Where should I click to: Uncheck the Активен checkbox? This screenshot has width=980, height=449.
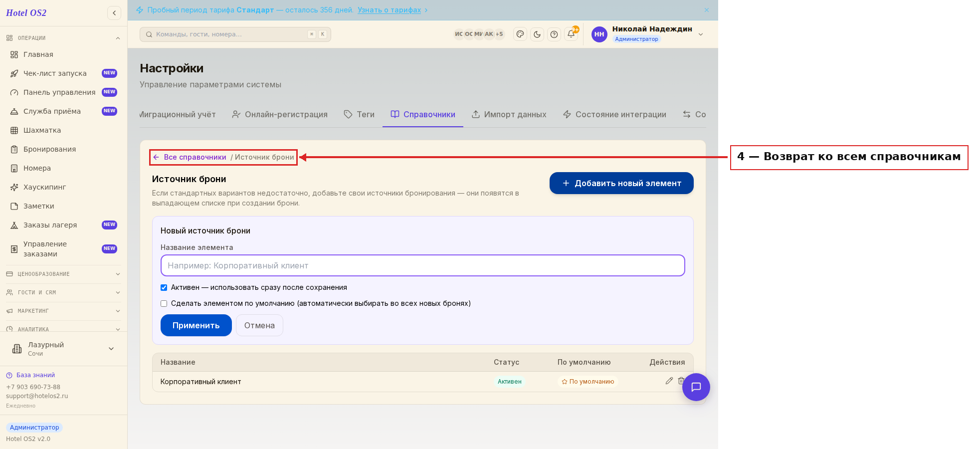164,287
